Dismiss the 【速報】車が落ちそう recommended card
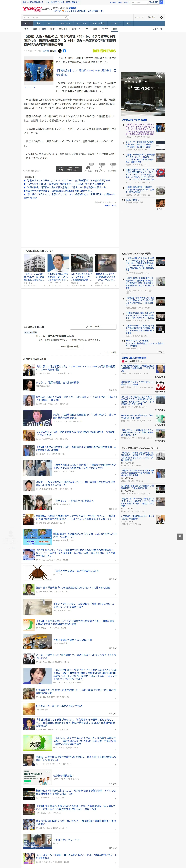Screen dimensions: 186x868 click(x=115, y=286)
